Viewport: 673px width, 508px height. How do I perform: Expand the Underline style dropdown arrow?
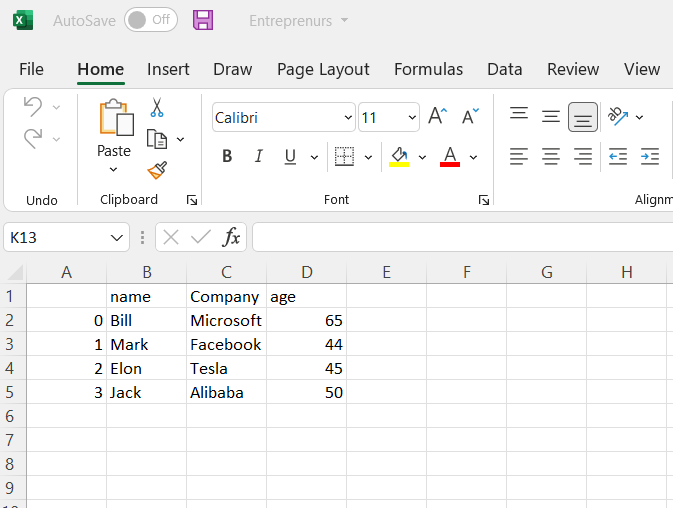[x=315, y=157]
